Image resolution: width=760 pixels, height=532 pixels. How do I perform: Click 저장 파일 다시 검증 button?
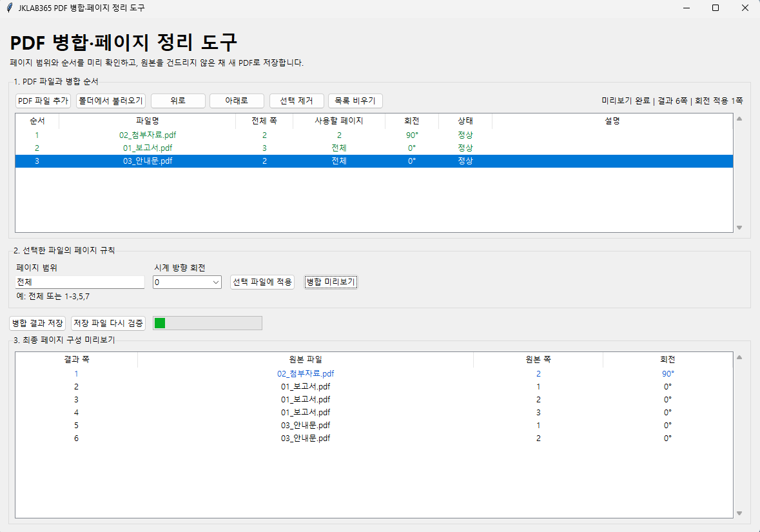[x=108, y=323]
